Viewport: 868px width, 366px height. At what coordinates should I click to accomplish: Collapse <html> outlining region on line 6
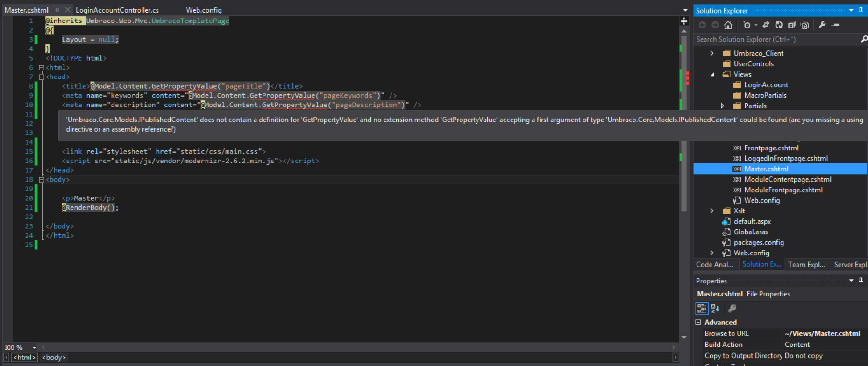42,68
